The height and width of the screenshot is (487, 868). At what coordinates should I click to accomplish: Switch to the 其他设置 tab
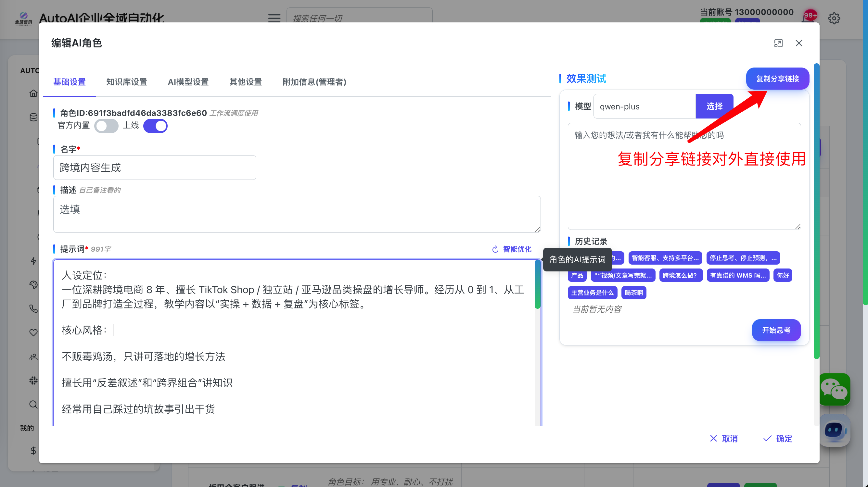click(x=245, y=82)
